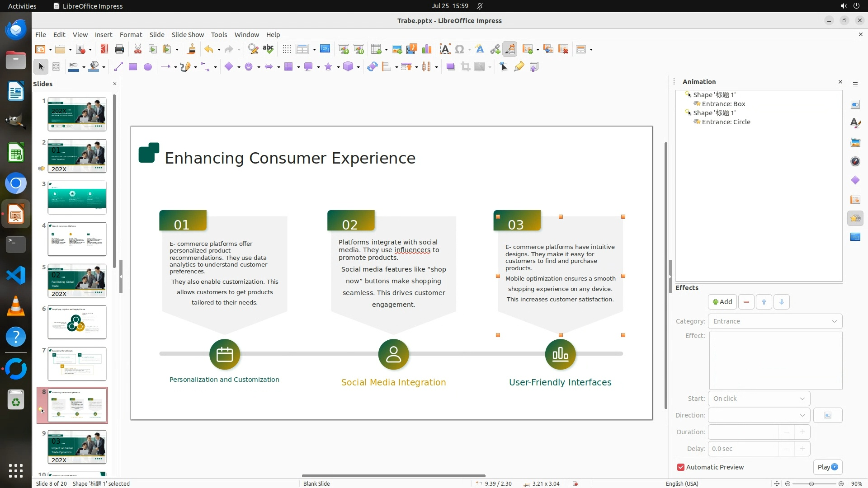868x488 pixels.
Task: Click the Shadow toggle icon
Action: coord(450,67)
